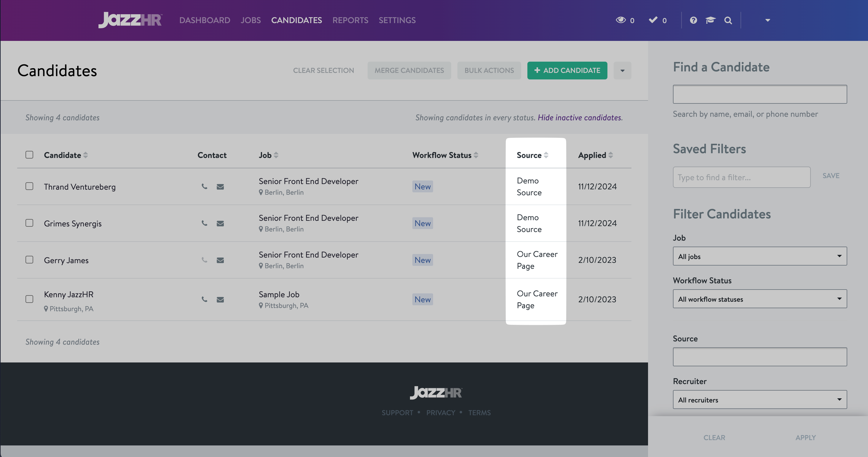Open the All recruiters dropdown
The height and width of the screenshot is (457, 868).
760,400
